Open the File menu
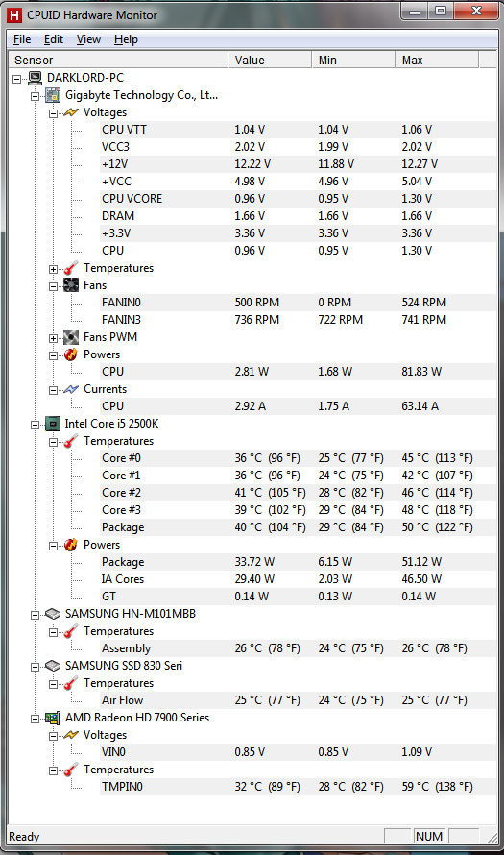Image resolution: width=504 pixels, height=855 pixels. coord(22,39)
